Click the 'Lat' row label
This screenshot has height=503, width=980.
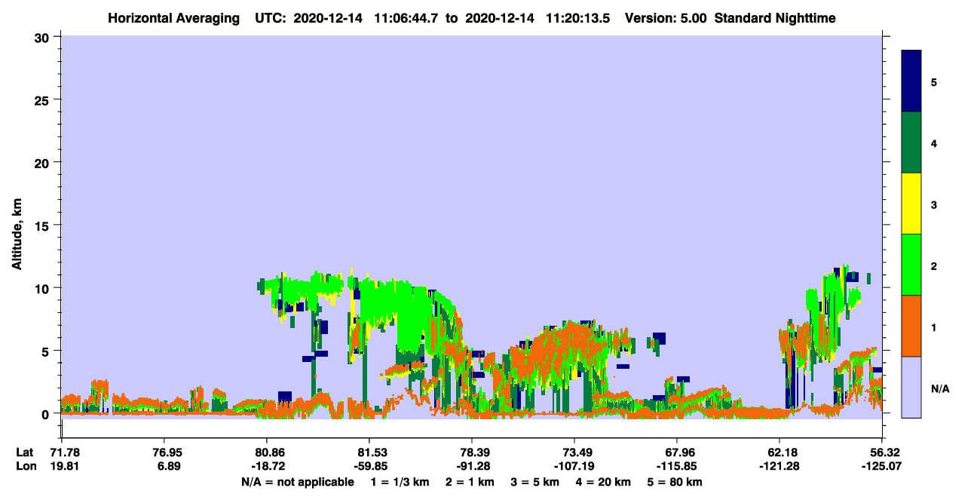pos(25,452)
